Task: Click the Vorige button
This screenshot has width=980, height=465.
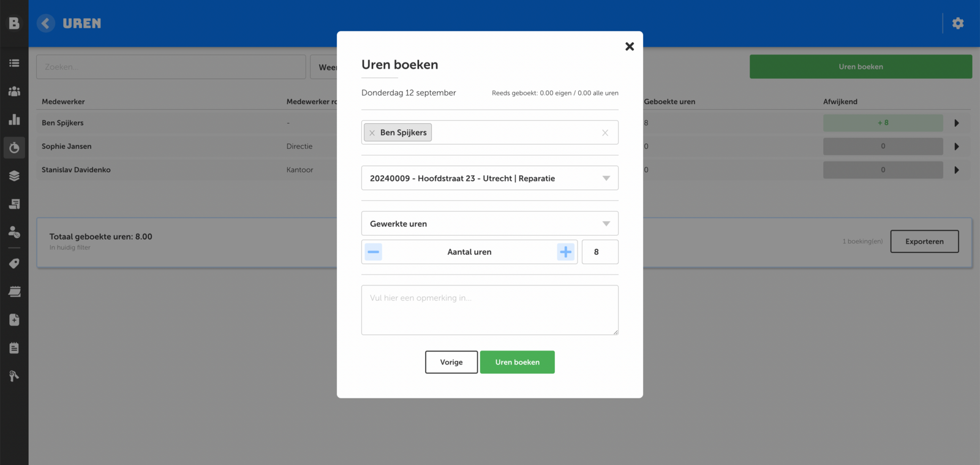Action: pyautogui.click(x=451, y=362)
